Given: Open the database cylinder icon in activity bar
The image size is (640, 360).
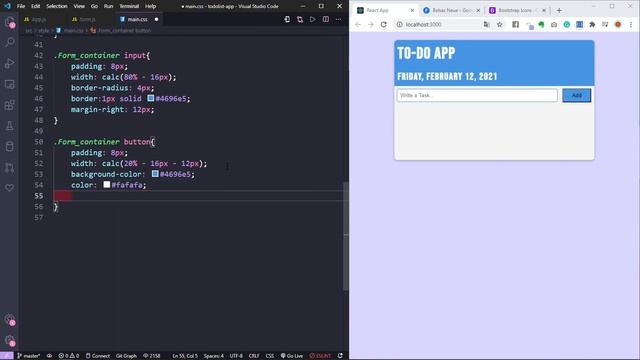Looking at the screenshot, I should (x=9, y=147).
